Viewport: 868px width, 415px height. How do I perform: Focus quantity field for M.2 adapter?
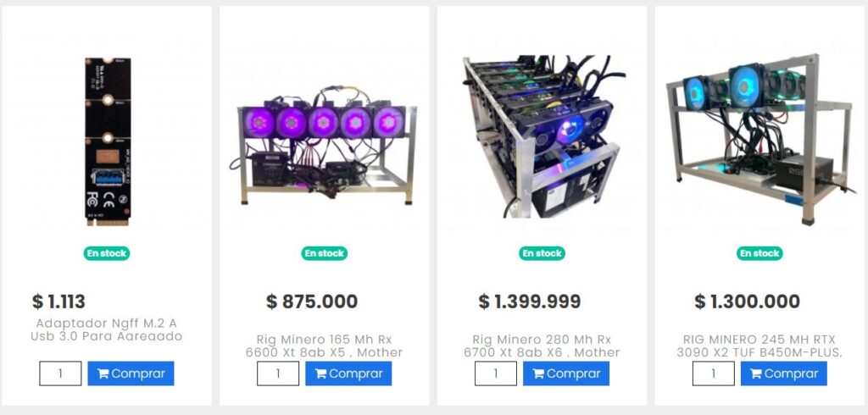click(x=60, y=373)
